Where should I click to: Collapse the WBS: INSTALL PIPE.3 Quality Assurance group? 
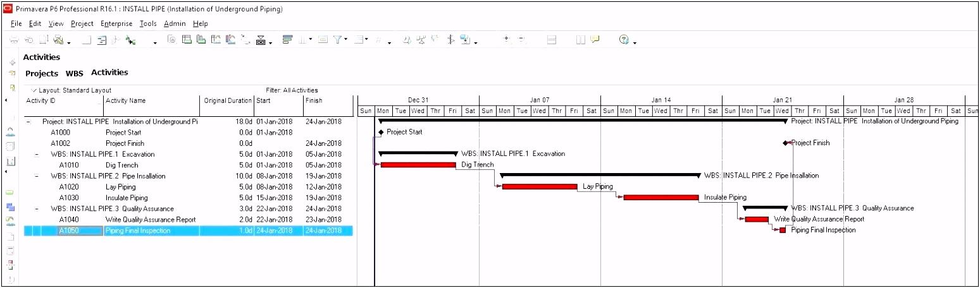pyautogui.click(x=37, y=208)
